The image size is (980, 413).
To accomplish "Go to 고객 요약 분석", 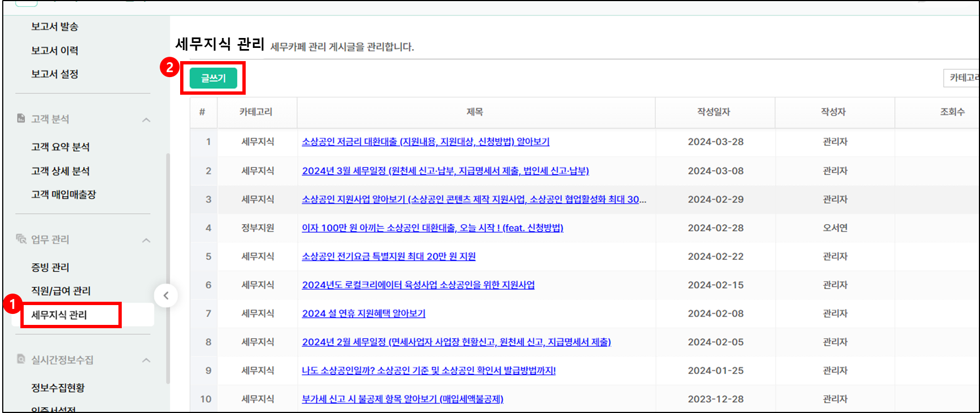I will (x=60, y=147).
